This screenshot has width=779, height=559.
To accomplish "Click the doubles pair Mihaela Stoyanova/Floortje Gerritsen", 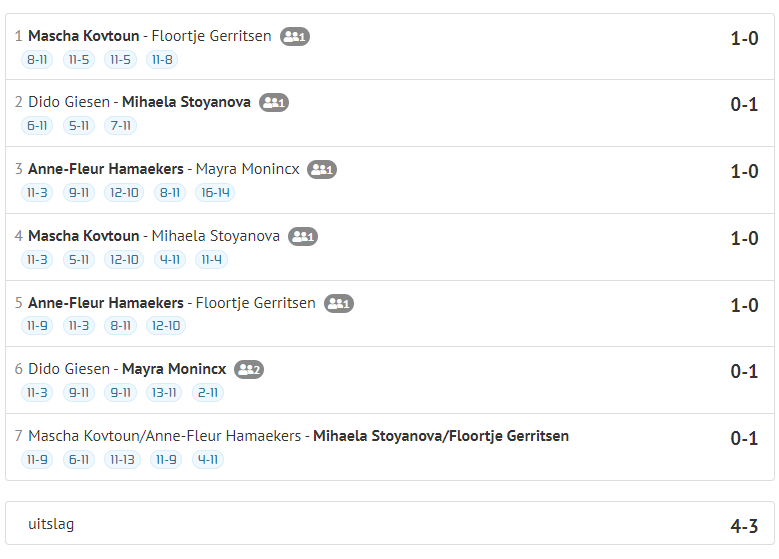I will click(x=441, y=436).
